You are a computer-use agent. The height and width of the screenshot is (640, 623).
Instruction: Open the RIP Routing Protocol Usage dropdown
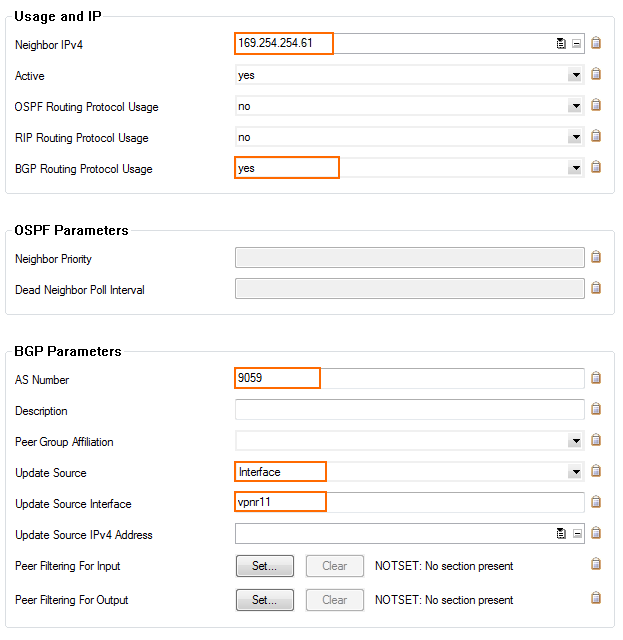(576, 137)
